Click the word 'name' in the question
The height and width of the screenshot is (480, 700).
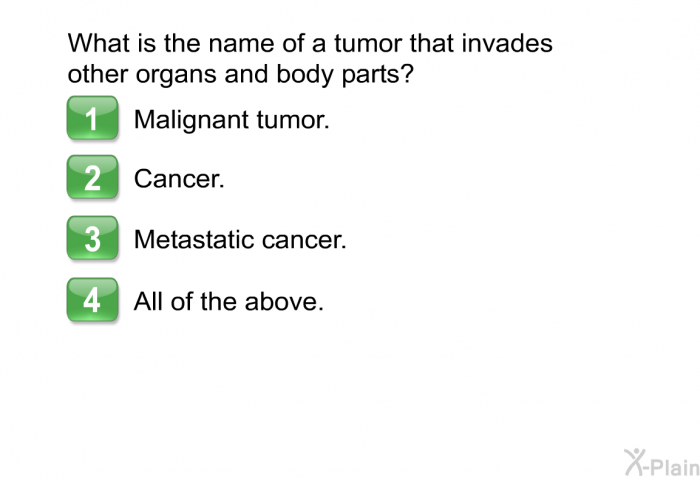coord(241,44)
